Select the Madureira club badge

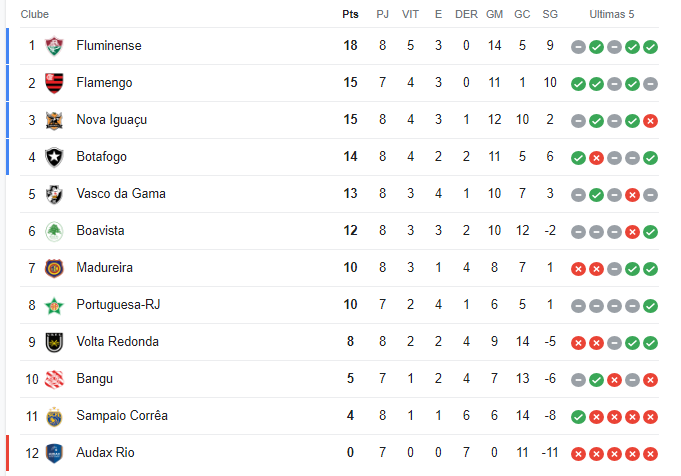tap(54, 268)
